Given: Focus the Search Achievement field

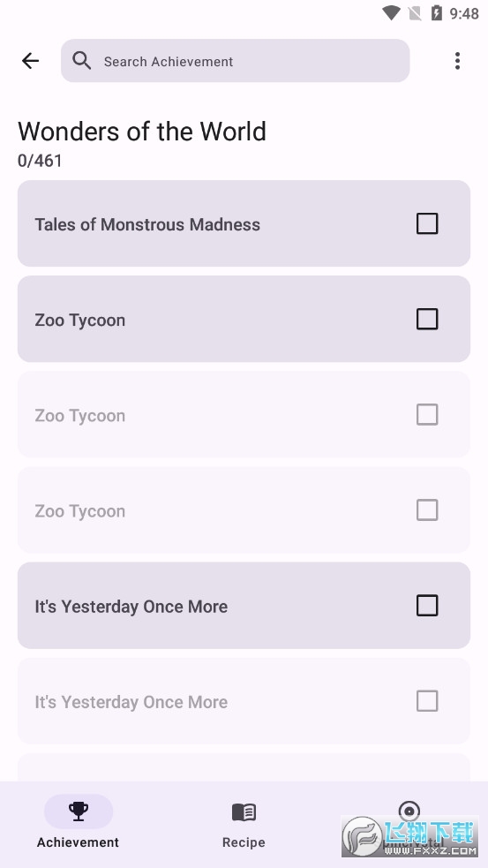Looking at the screenshot, I should (235, 60).
